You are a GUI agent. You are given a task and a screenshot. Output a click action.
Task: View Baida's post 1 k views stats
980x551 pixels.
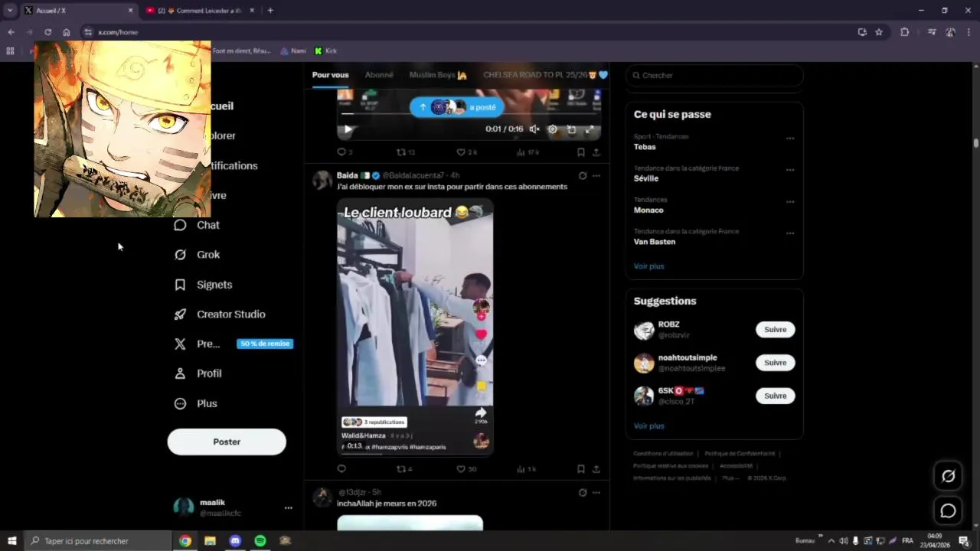tap(526, 469)
